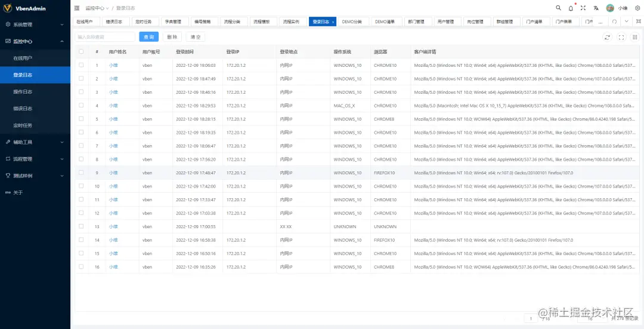The image size is (644, 329).
Task: Maximize content with the tab bar fullscreen icon
Action: [638, 21]
